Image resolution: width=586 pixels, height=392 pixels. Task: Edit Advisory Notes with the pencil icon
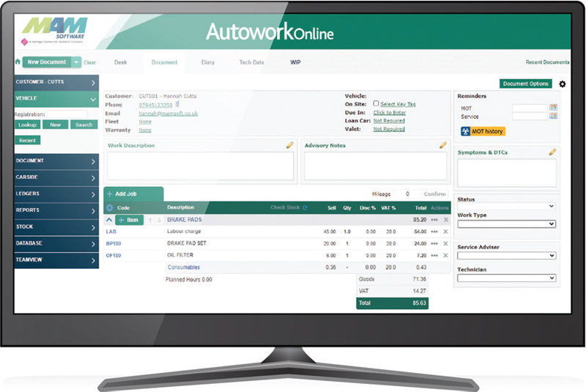tap(443, 145)
